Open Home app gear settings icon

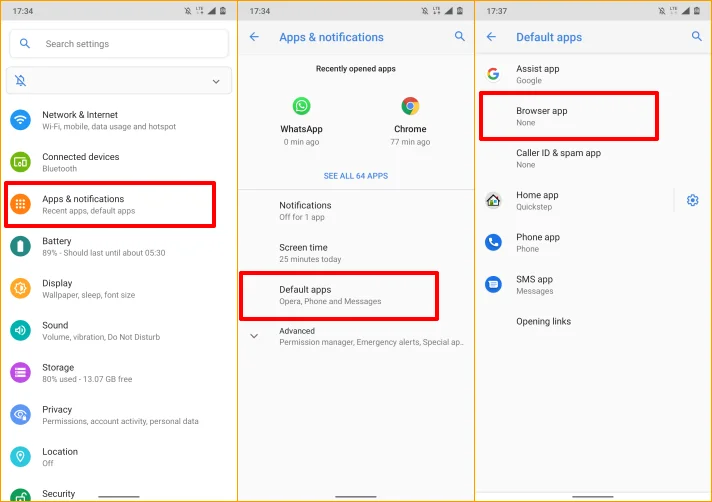[x=692, y=200]
